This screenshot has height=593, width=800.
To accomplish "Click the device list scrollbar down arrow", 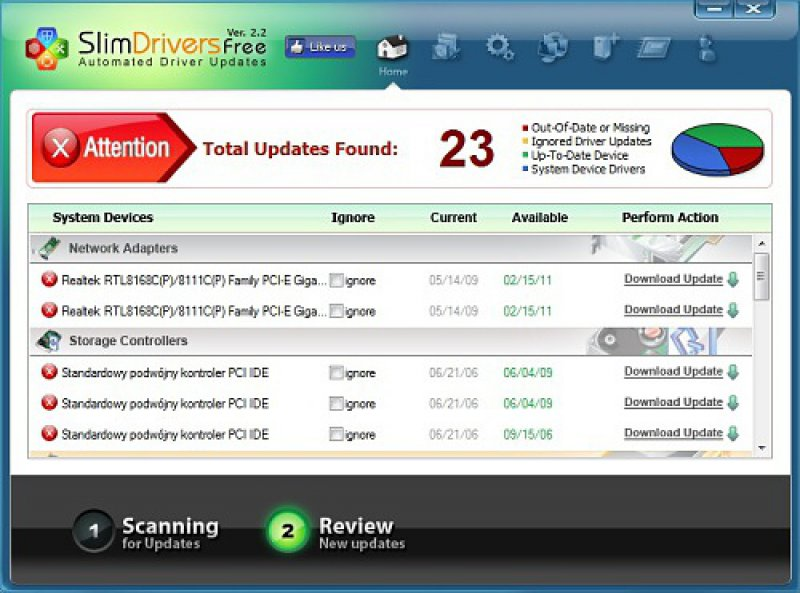I will point(762,448).
